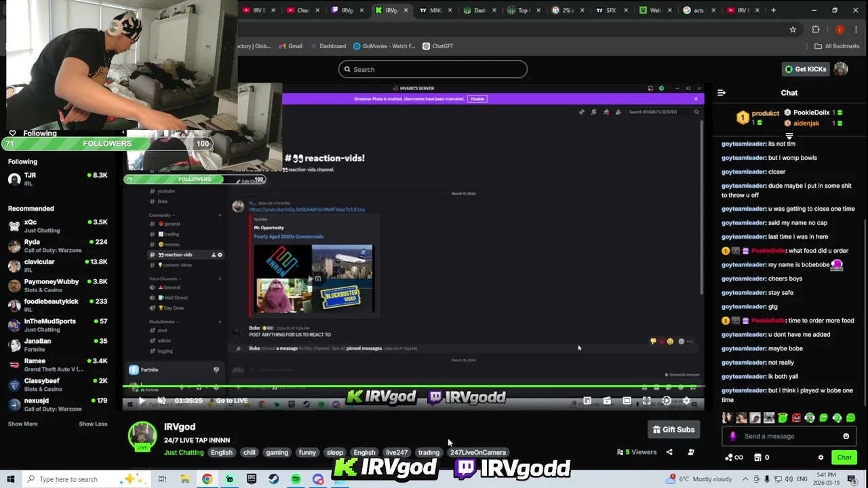
Task: Open Chrome extensions puzzle icon
Action: 816,30
